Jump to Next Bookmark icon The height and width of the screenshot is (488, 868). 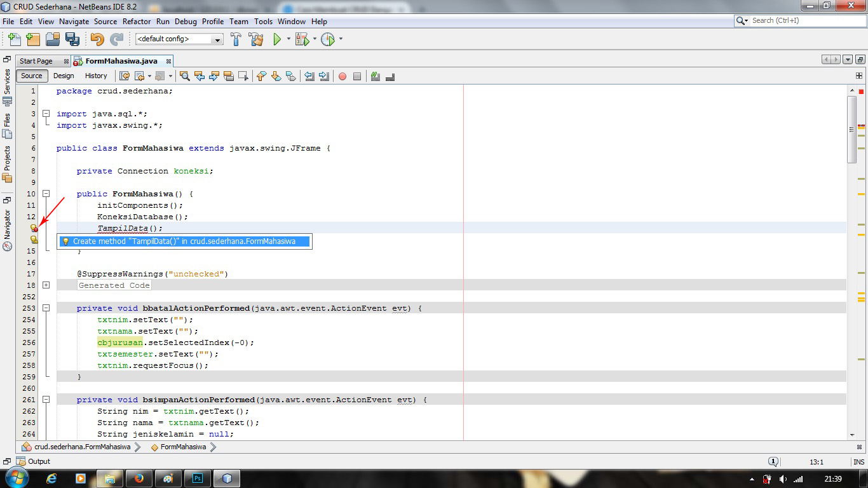tap(276, 76)
